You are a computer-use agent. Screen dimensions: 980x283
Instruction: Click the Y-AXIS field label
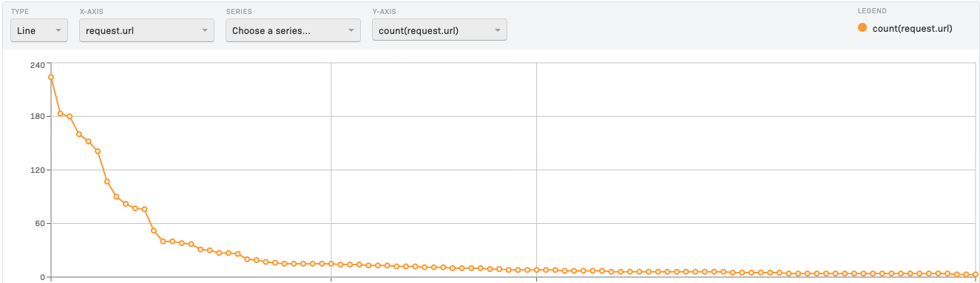pyautogui.click(x=384, y=11)
